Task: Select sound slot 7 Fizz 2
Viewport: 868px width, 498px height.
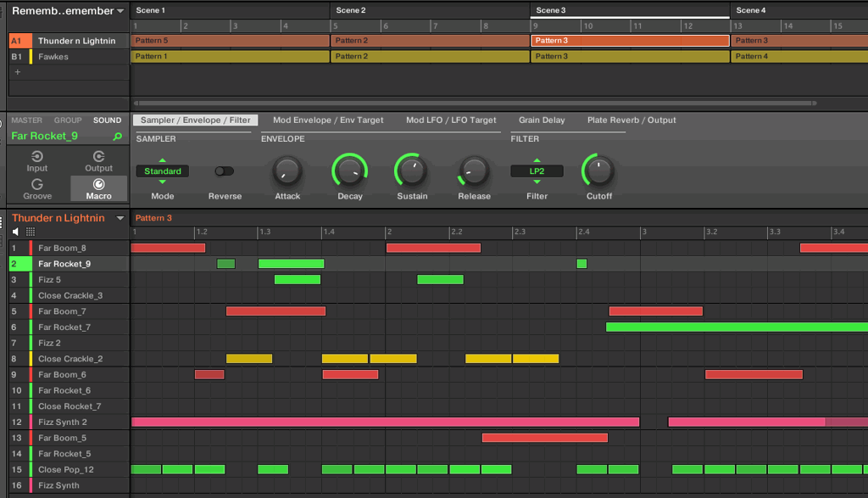Action: [x=70, y=343]
